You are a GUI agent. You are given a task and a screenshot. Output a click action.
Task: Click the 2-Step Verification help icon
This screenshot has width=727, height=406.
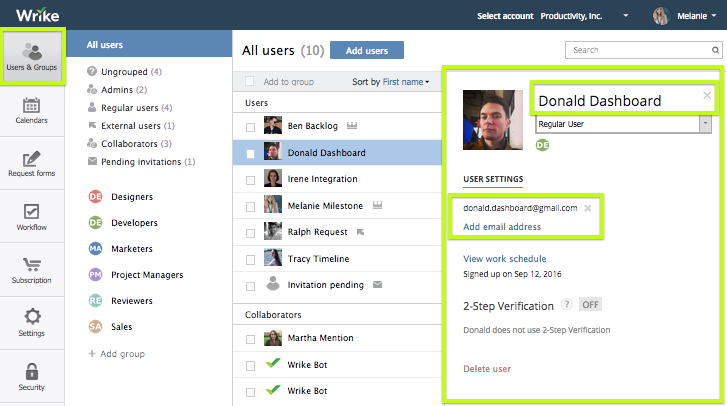566,304
